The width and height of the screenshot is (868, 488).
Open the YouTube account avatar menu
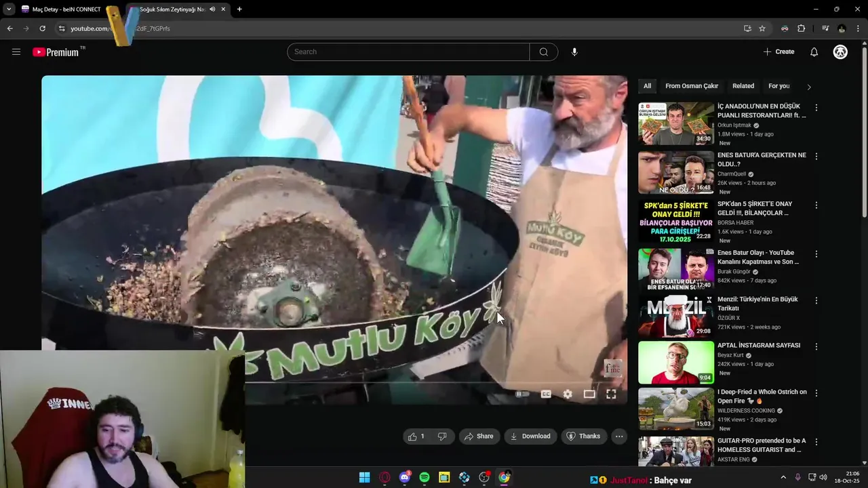point(840,52)
